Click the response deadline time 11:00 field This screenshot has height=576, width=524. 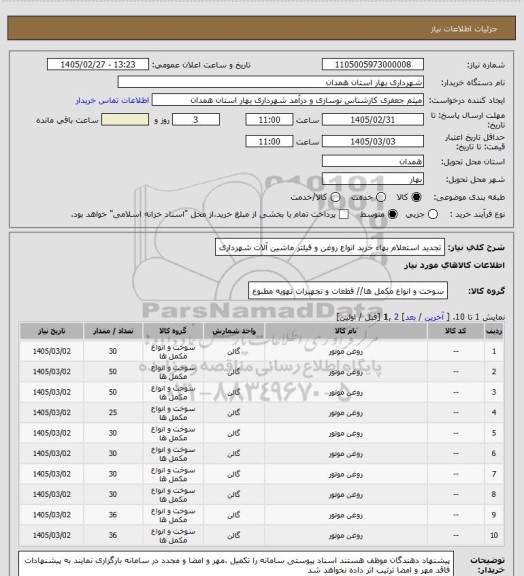(269, 120)
